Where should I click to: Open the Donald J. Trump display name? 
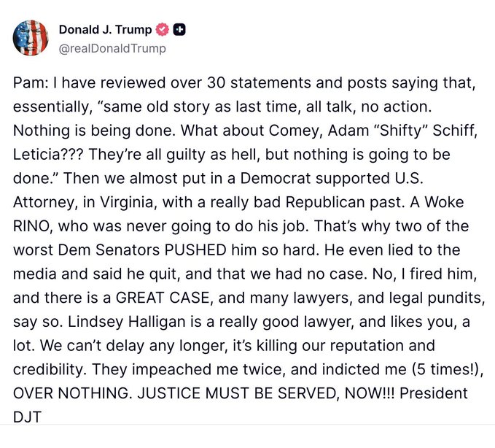[105, 30]
